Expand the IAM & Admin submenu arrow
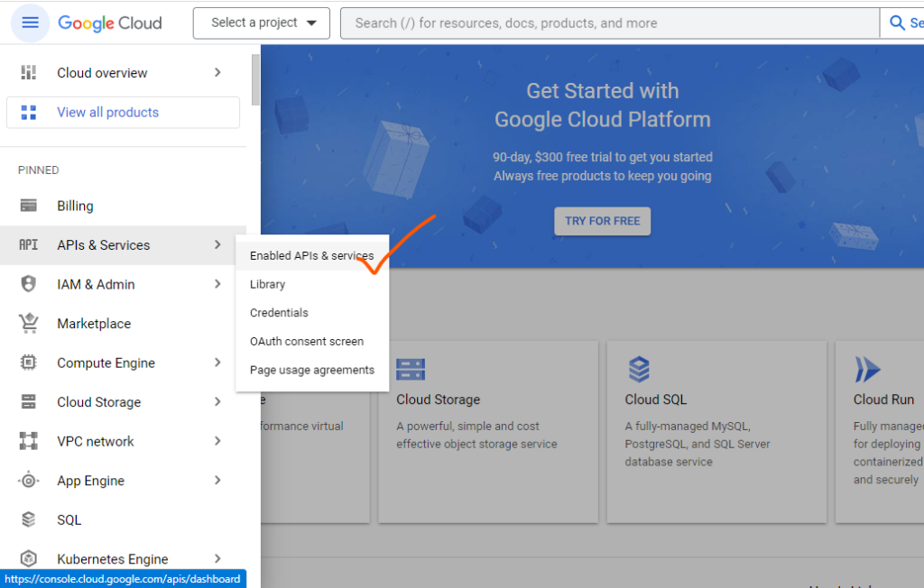Viewport: 924px width, 588px height. tap(217, 284)
